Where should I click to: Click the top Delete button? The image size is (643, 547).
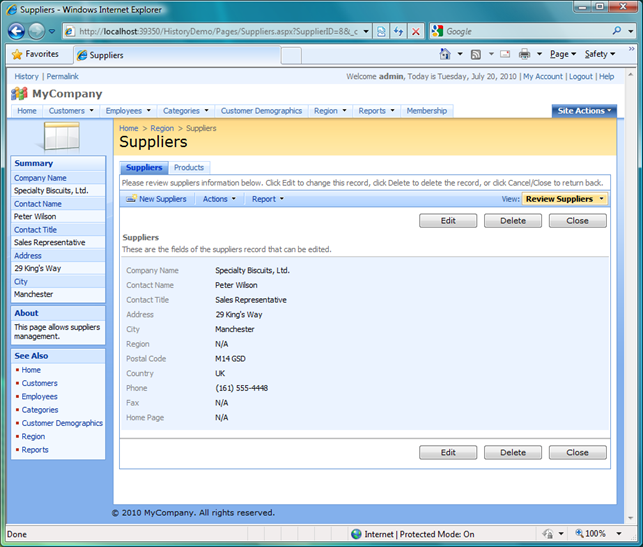[513, 221]
